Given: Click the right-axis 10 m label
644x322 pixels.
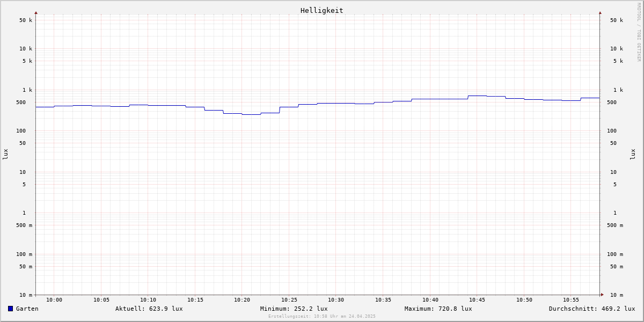Looking at the screenshot, I should 617,295.
